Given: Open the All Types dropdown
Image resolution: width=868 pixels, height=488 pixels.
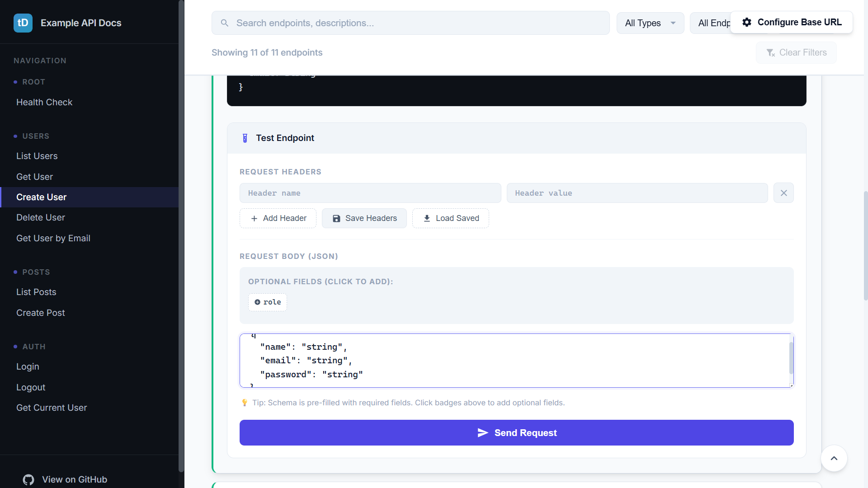Looking at the screenshot, I should click(650, 23).
